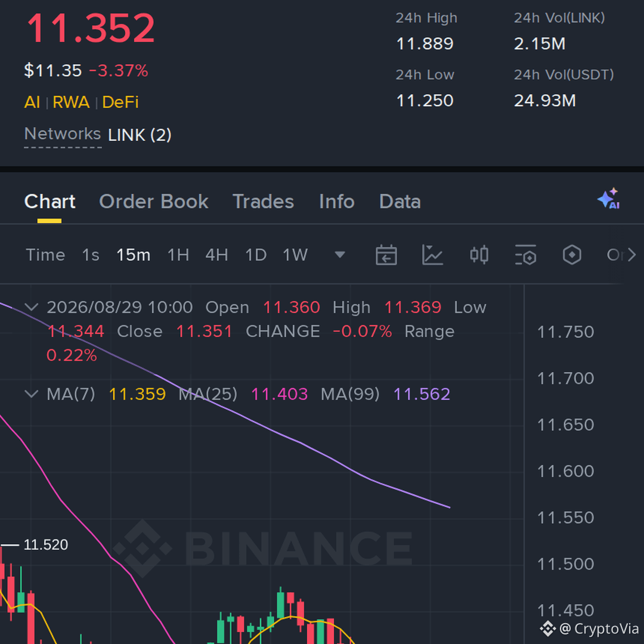644x644 pixels.
Task: Click the 11.352 last price
Action: 91,29
